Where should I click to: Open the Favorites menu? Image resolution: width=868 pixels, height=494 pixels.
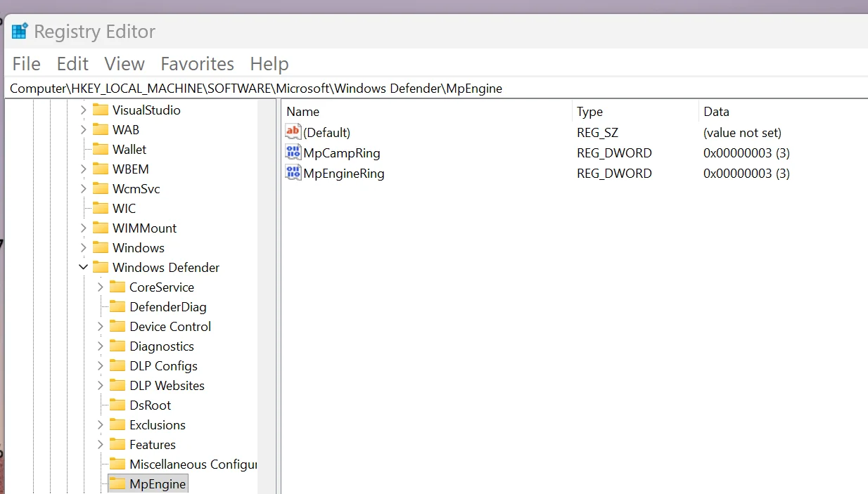(x=198, y=64)
